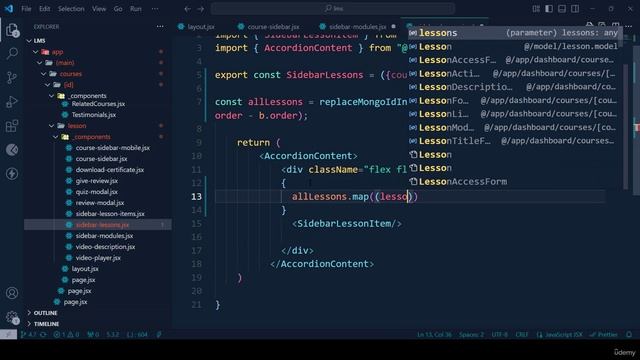Change indentation via Spaces: 2
Image resolution: width=640 pixels, height=360 pixels.
471,335
